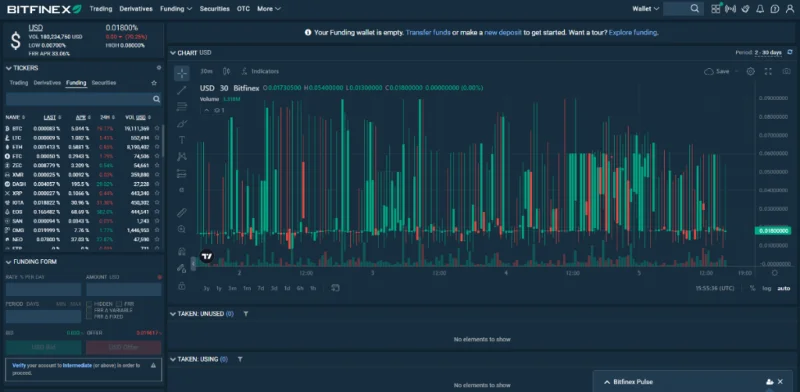Open Tickers panel settings gear
The image size is (800, 392).
159,67
